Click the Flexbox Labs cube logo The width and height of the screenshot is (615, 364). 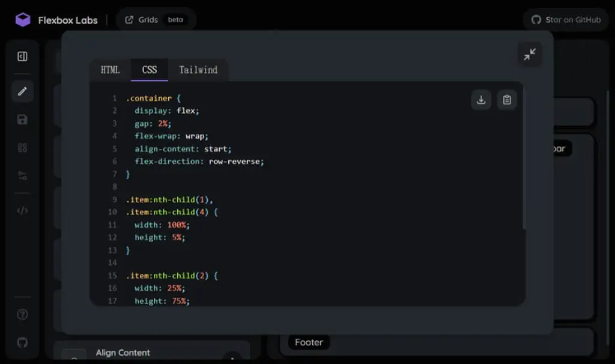pos(23,20)
